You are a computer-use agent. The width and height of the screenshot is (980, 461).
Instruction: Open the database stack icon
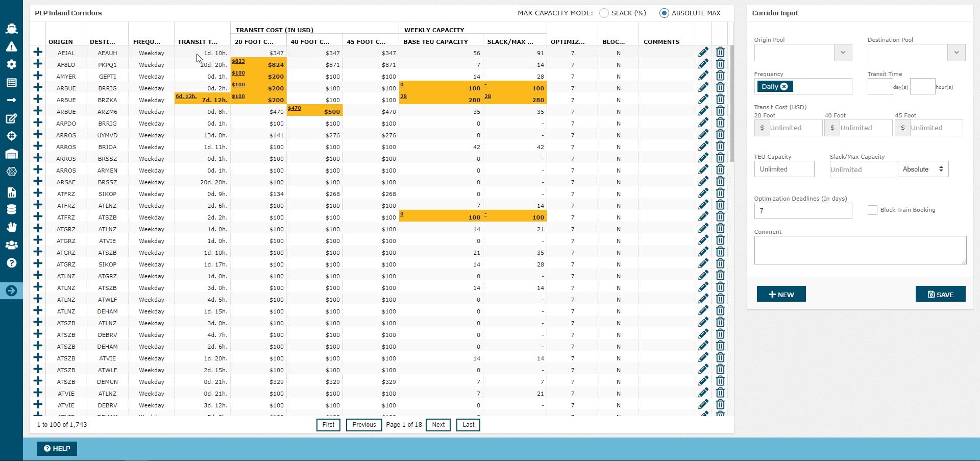pos(11,209)
